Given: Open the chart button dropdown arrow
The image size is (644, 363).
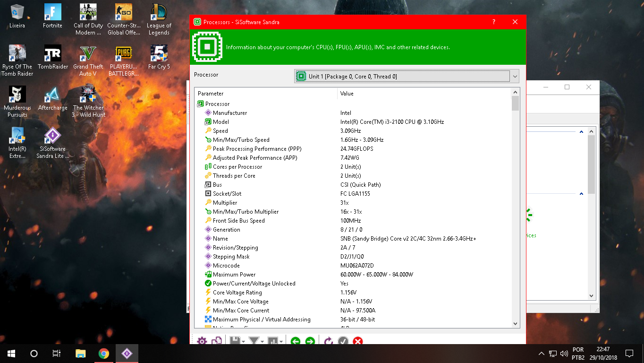Looking at the screenshot, I should coord(281,341).
